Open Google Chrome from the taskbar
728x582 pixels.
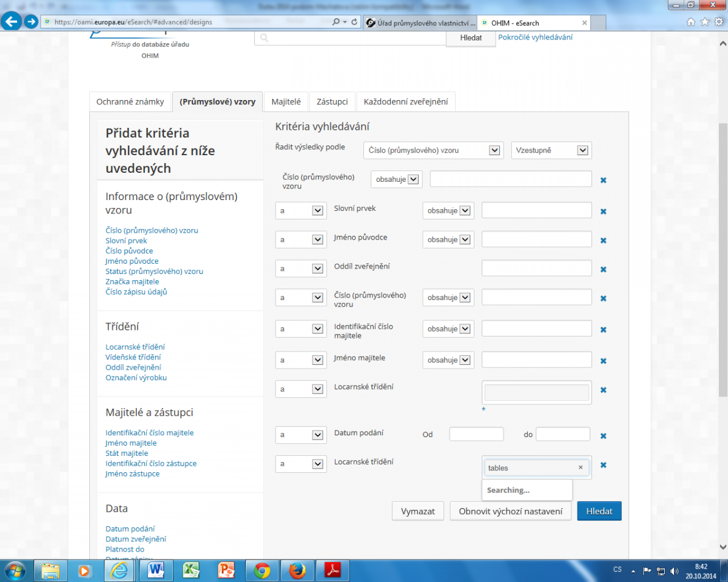point(262,570)
